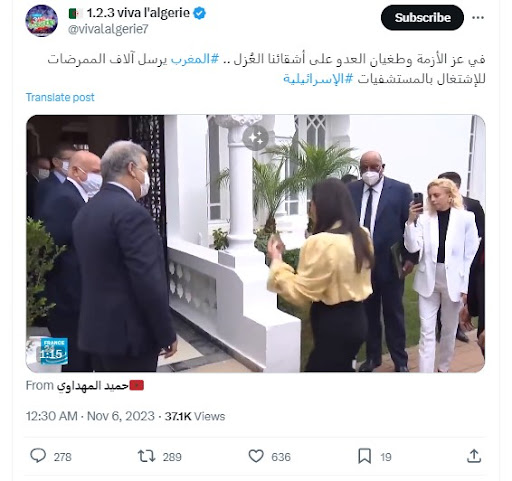512x481 pixels.
Task: Click the repost arrows icon
Action: [x=146, y=456]
